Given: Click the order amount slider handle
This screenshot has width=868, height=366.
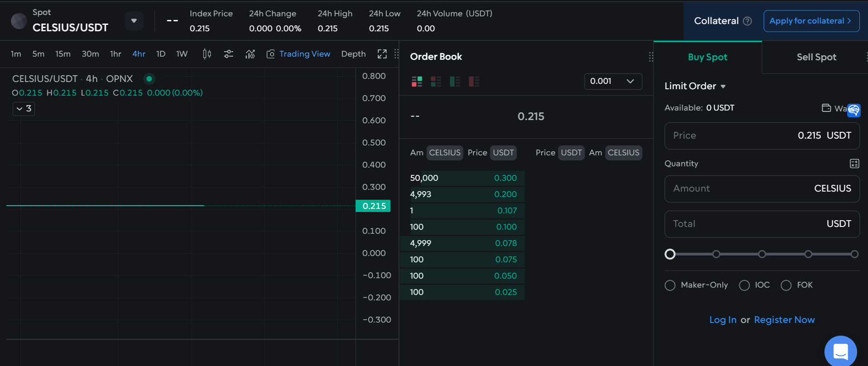Looking at the screenshot, I should (670, 254).
